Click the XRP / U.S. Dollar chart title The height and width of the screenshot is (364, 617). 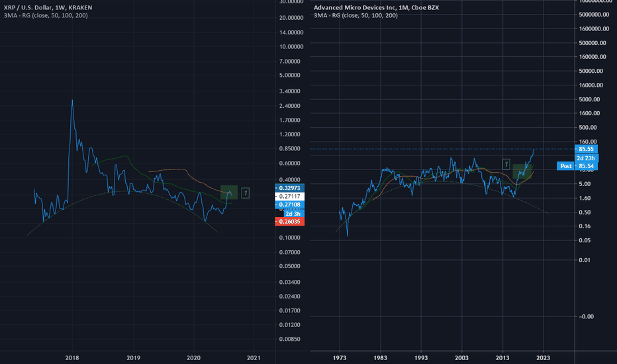(48, 7)
